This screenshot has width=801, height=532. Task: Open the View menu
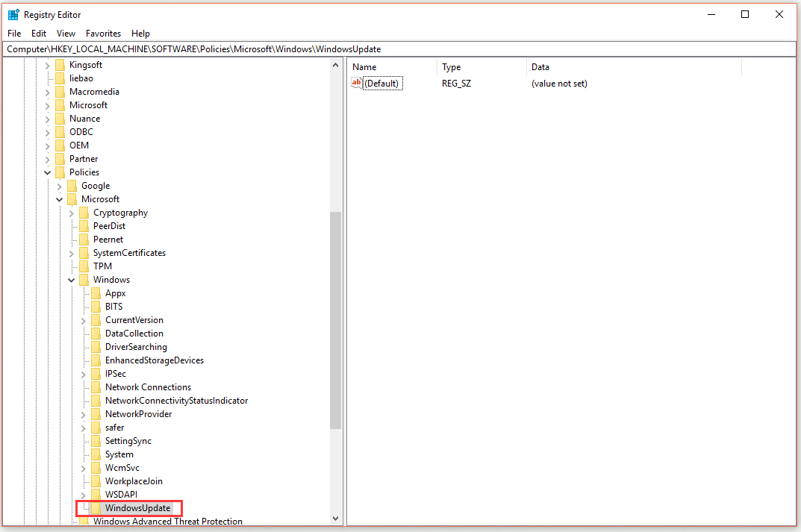[66, 33]
